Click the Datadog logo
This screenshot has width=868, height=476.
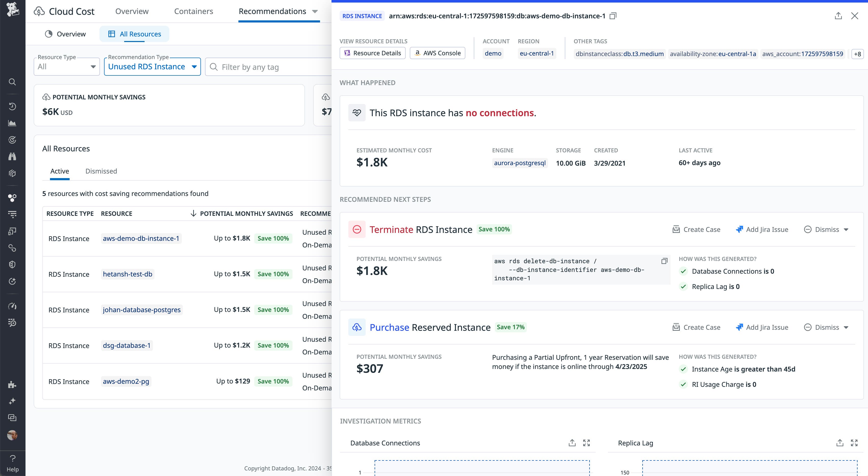click(x=12, y=9)
